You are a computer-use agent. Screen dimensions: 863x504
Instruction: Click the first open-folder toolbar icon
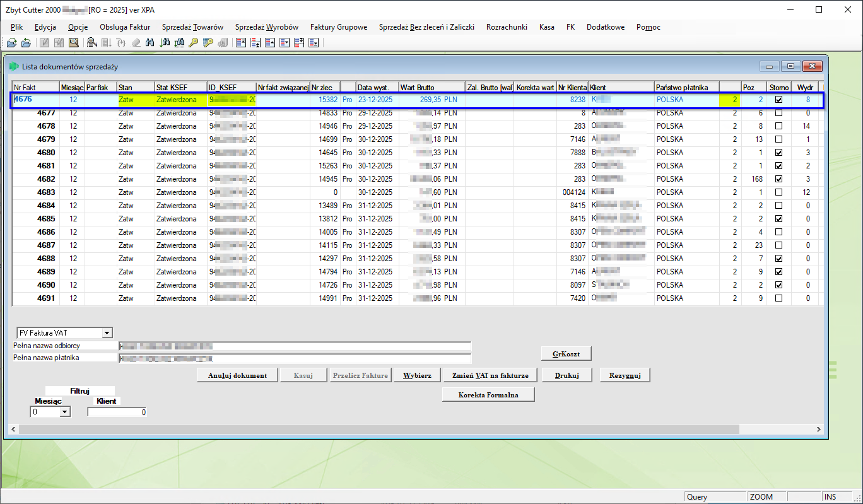11,43
